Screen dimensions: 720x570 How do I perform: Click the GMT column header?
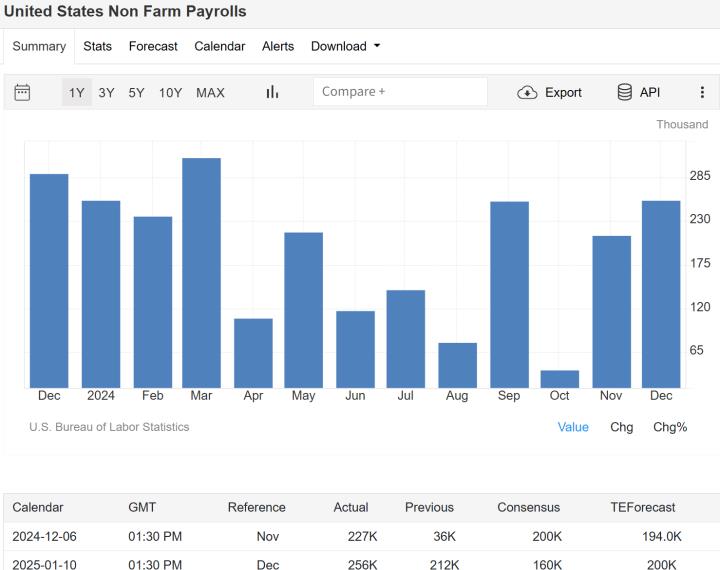(142, 508)
